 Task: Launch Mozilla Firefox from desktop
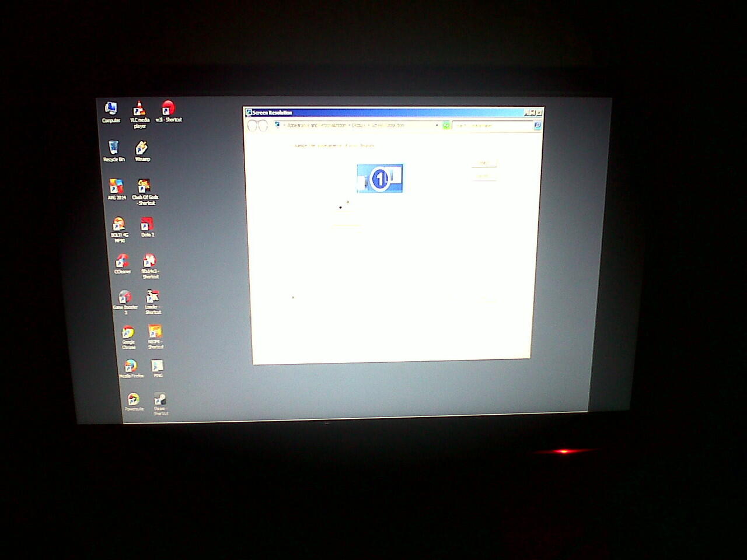point(131,369)
